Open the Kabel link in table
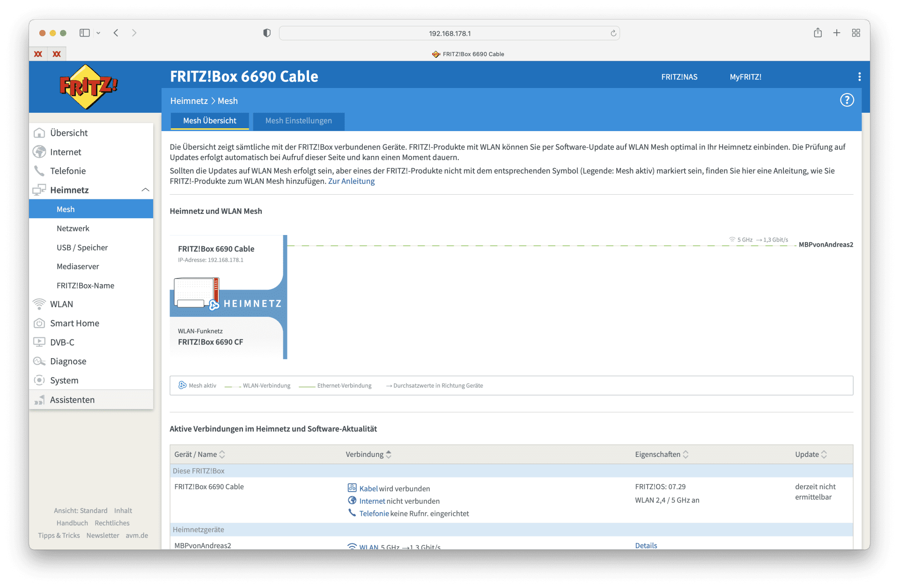Image resolution: width=899 pixels, height=588 pixels. pos(368,489)
